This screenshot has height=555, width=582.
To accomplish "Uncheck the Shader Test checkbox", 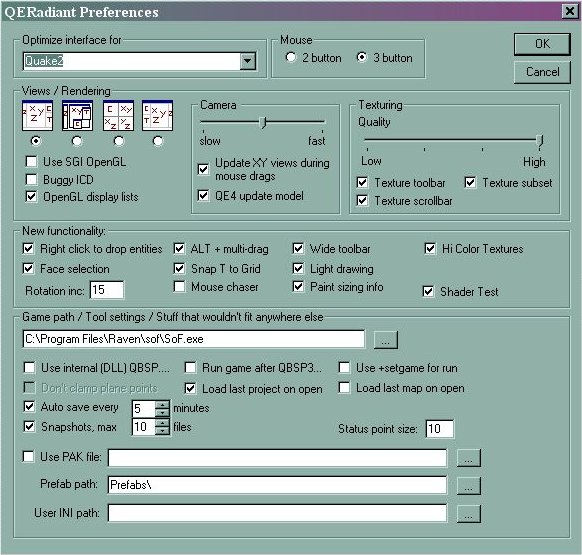I will (x=428, y=291).
